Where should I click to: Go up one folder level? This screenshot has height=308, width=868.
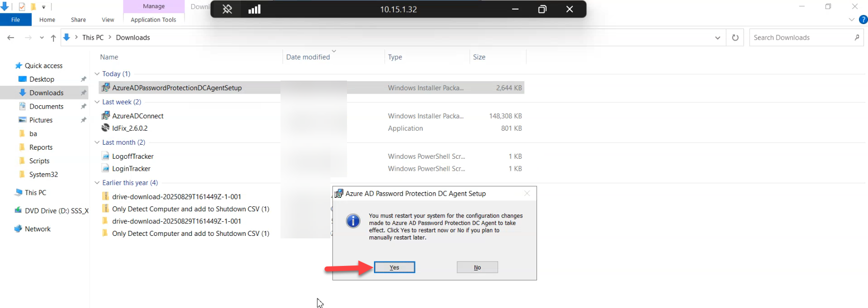click(x=53, y=38)
